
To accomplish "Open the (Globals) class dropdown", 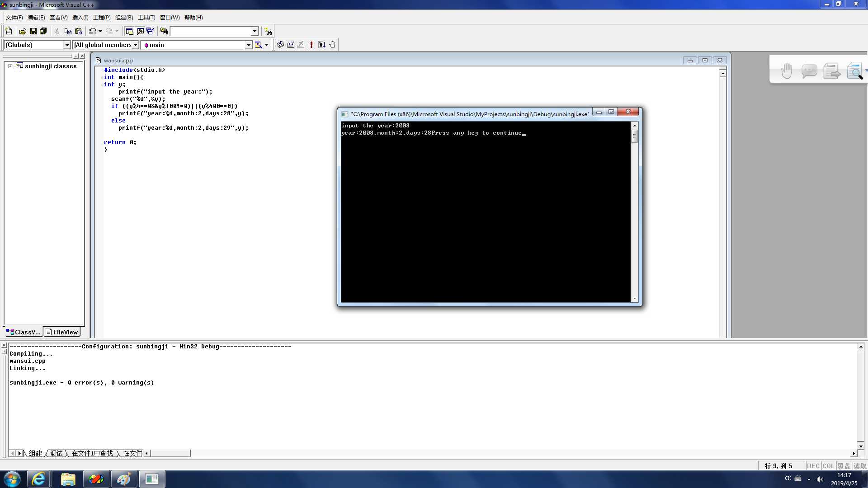I will pyautogui.click(x=67, y=45).
